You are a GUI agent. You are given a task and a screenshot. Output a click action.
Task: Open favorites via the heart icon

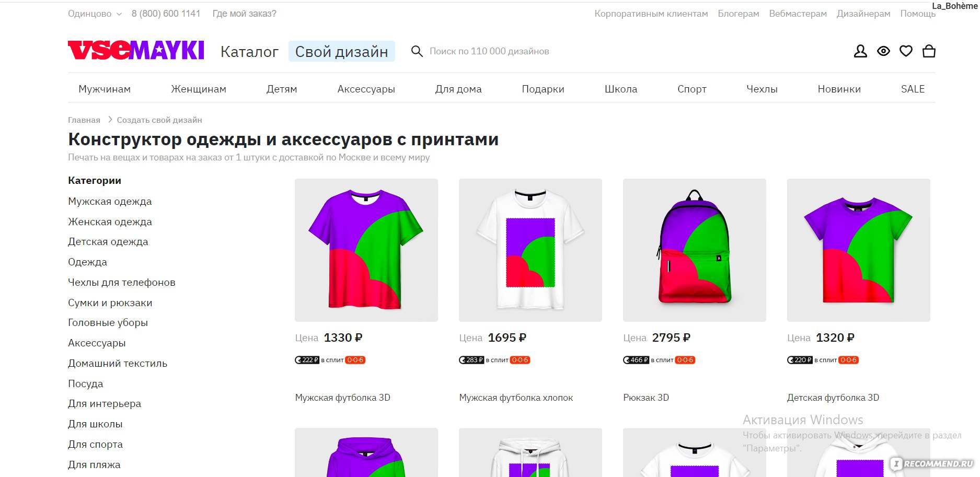pos(906,51)
